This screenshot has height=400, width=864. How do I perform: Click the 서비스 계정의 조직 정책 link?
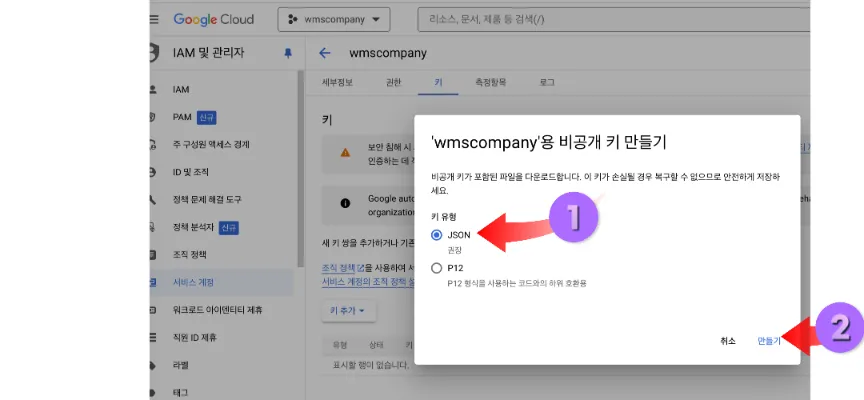coord(368,282)
